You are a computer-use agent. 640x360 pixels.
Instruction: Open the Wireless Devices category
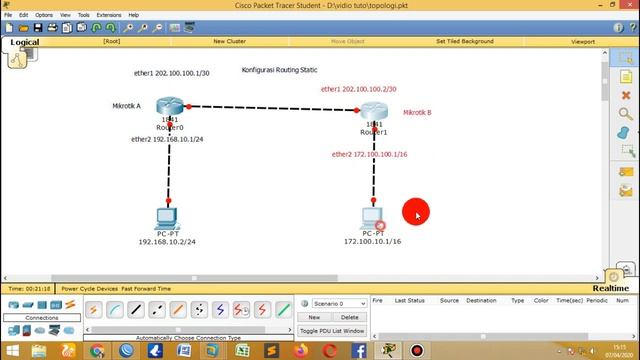(x=56, y=304)
